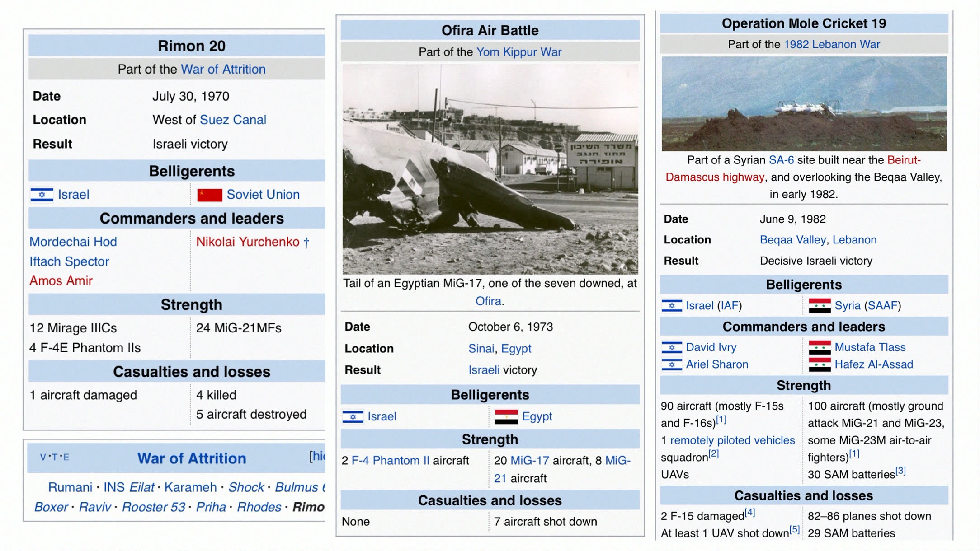Open the Yom Kippur War link
Screen dimensions: 980x551
coord(518,52)
